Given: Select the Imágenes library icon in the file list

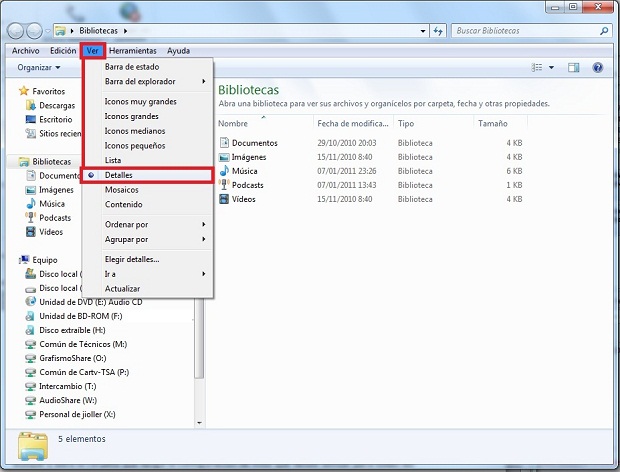Looking at the screenshot, I should pos(224,157).
